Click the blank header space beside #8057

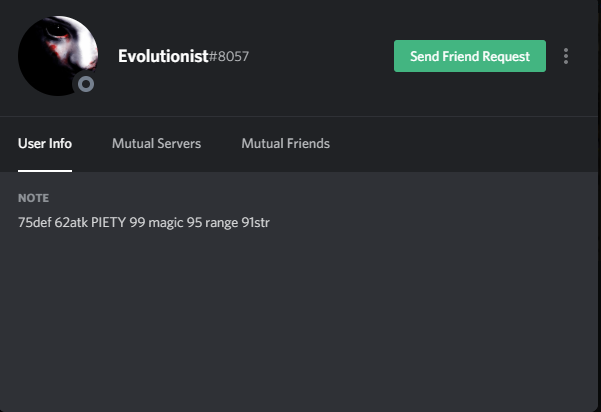[320, 57]
